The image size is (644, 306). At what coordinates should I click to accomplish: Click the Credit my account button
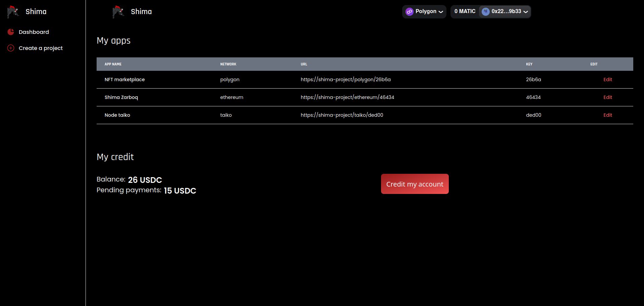tap(415, 184)
